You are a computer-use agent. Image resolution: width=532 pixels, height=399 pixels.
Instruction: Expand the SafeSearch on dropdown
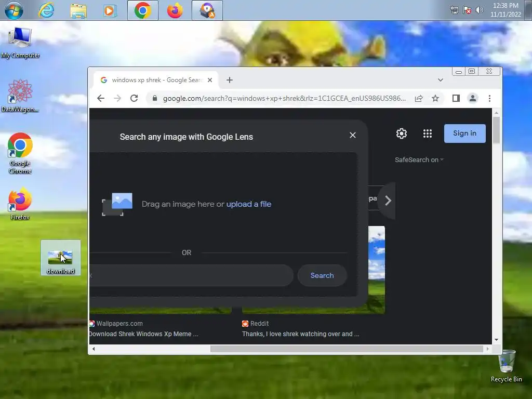pos(419,160)
